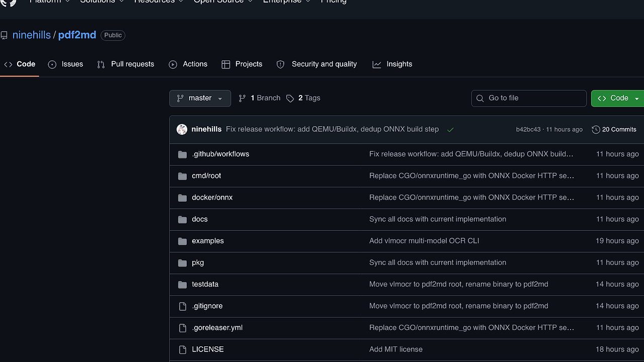Open the Insights tab
644x362 pixels.
coord(392,64)
